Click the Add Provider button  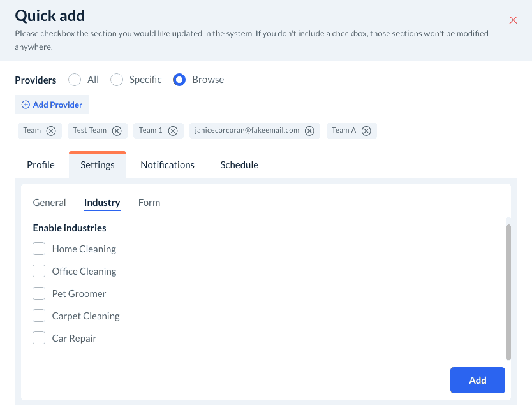[52, 105]
